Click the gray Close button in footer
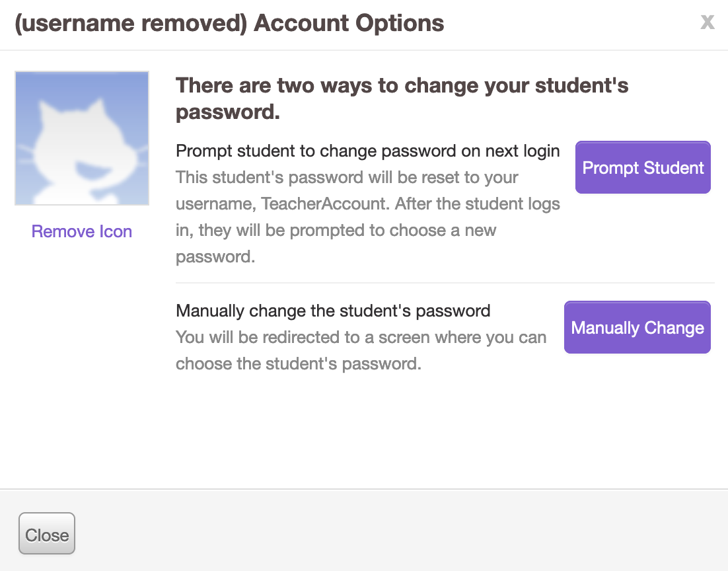 [x=47, y=534]
